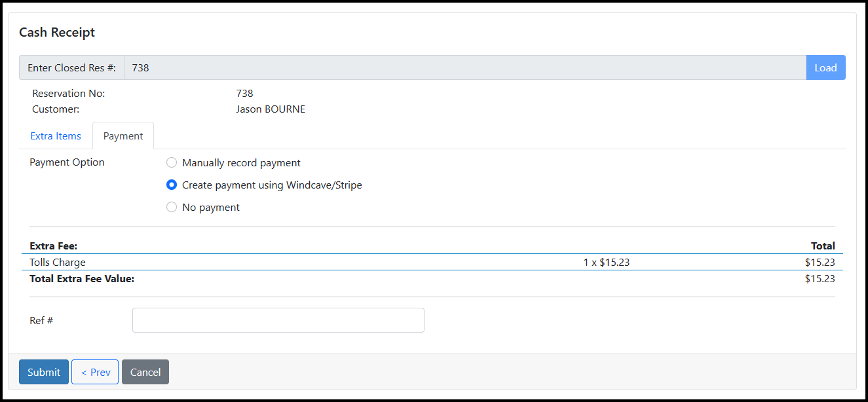
Task: Click the 1 x $15.23 quantity text
Action: 606,263
